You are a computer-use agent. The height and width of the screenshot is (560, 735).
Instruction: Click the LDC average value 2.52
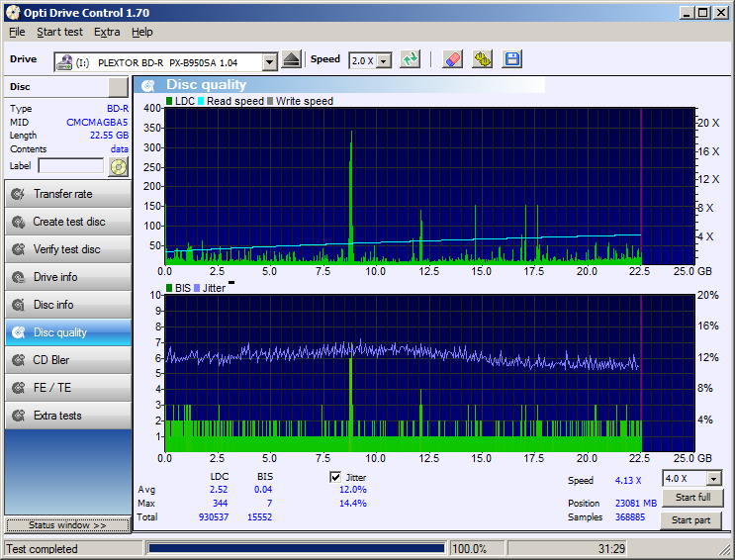[x=219, y=489]
